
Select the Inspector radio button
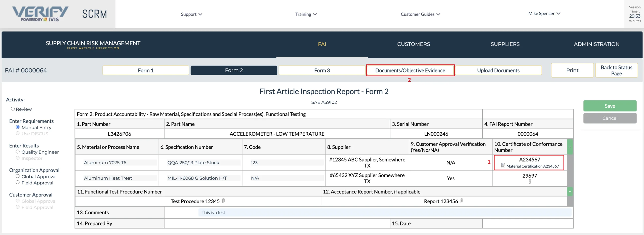tap(18, 158)
